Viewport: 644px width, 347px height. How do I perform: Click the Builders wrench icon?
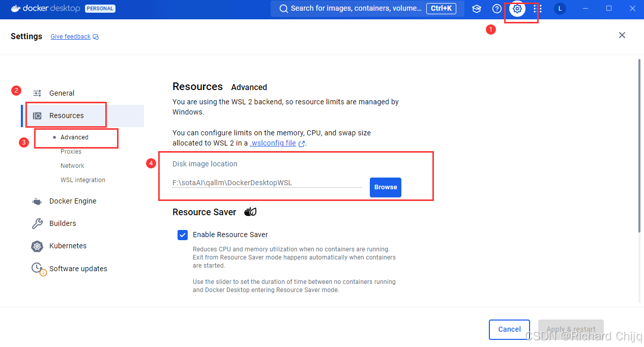point(37,223)
